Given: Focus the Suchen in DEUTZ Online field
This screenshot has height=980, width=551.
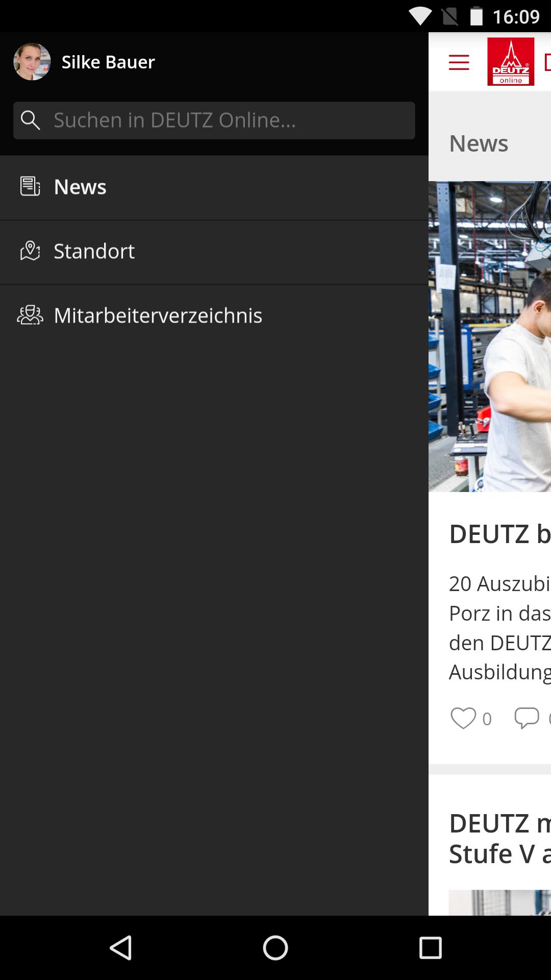Looking at the screenshot, I should click(x=214, y=120).
